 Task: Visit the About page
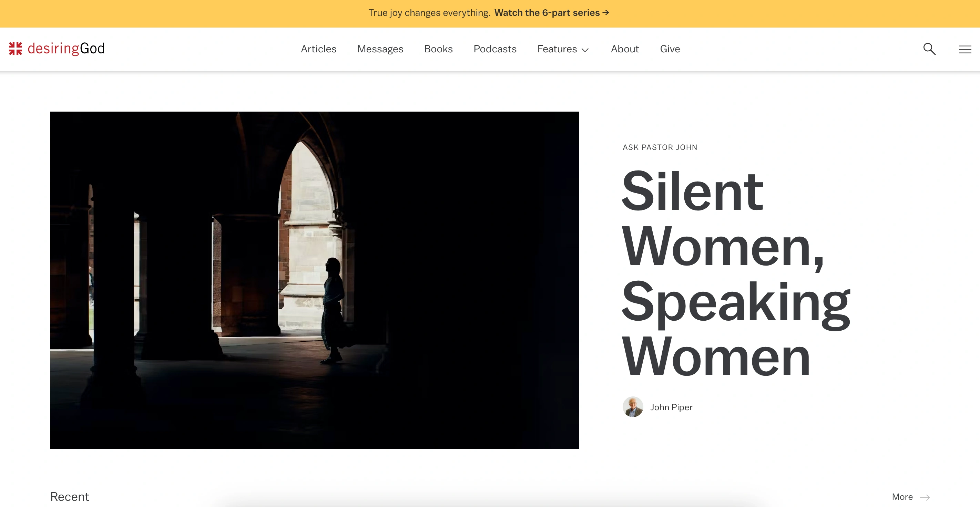point(625,49)
